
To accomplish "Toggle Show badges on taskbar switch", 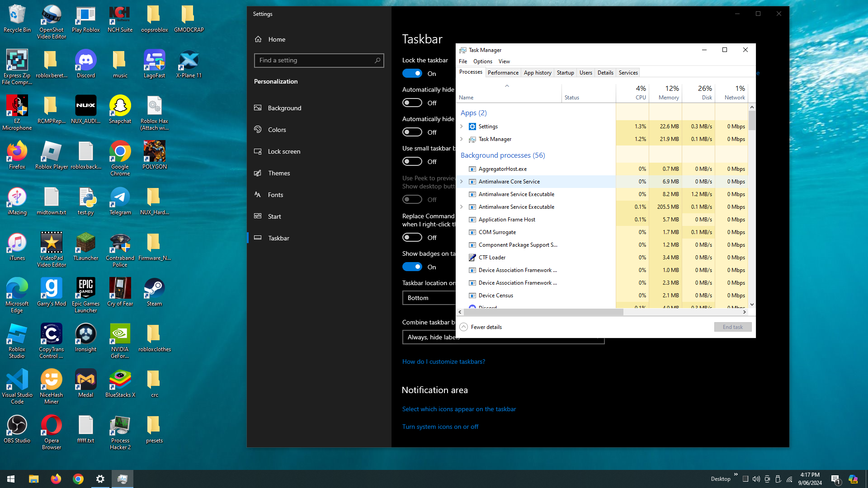I will [x=412, y=267].
